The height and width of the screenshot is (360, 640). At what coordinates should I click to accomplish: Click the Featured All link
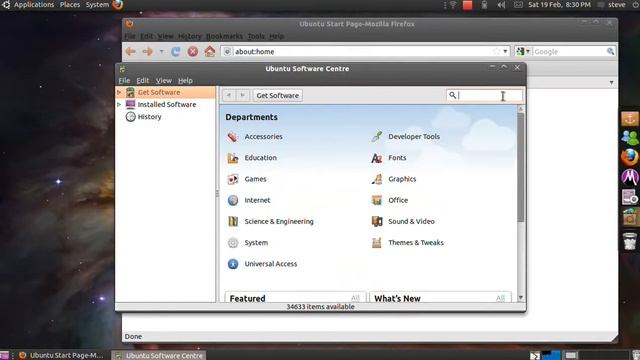(x=355, y=298)
